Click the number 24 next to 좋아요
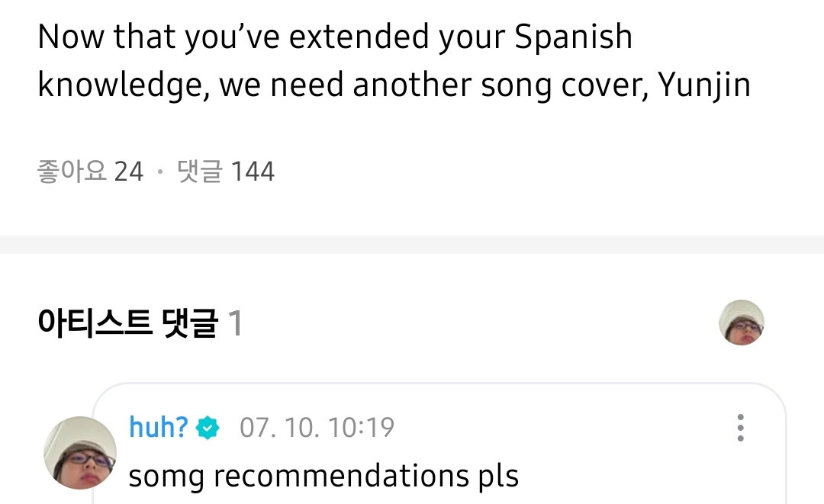Screen dimensions: 824x504 129,172
